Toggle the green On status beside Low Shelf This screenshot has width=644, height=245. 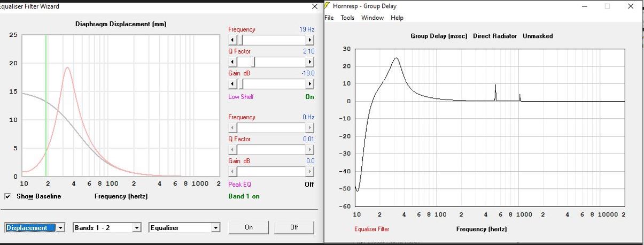(309, 97)
